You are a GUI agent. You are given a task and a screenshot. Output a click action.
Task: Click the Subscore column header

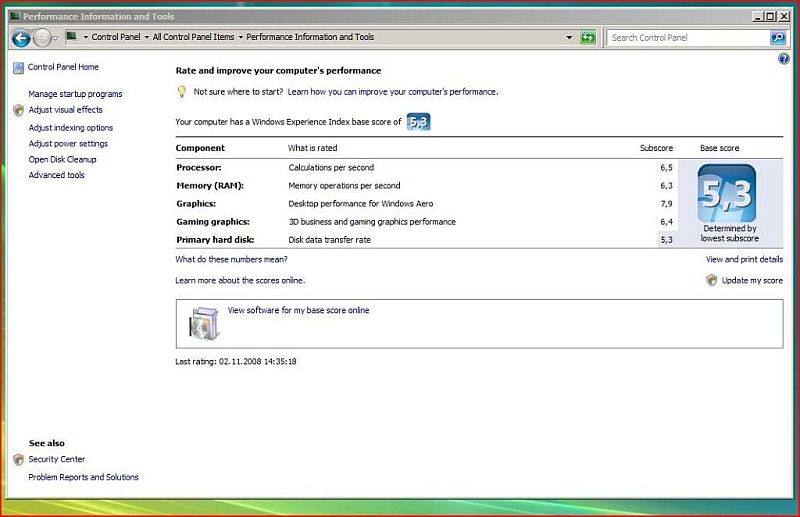(656, 148)
